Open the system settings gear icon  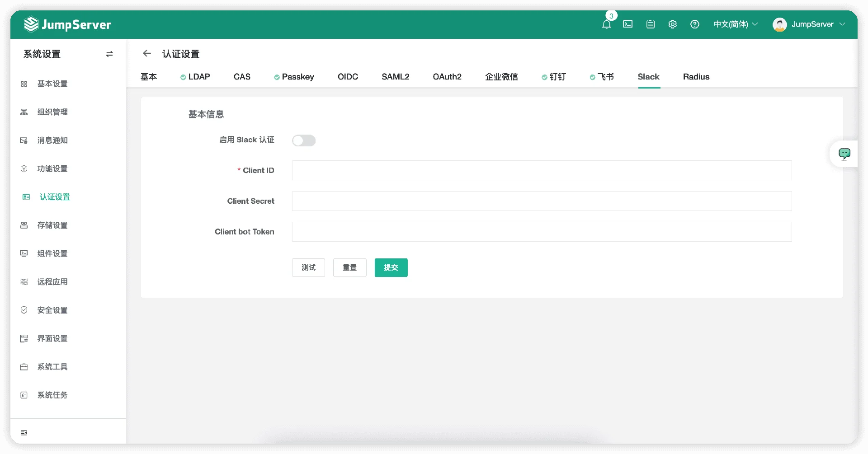tap(673, 24)
